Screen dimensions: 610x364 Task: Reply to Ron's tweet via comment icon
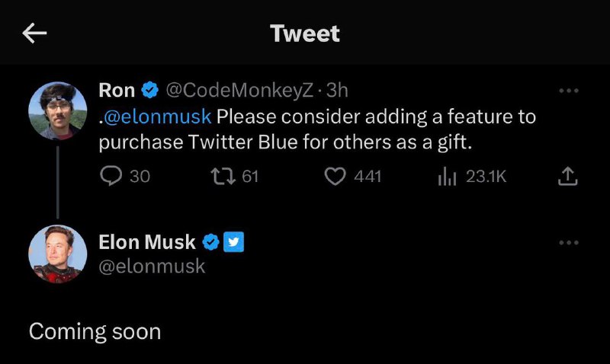(111, 176)
